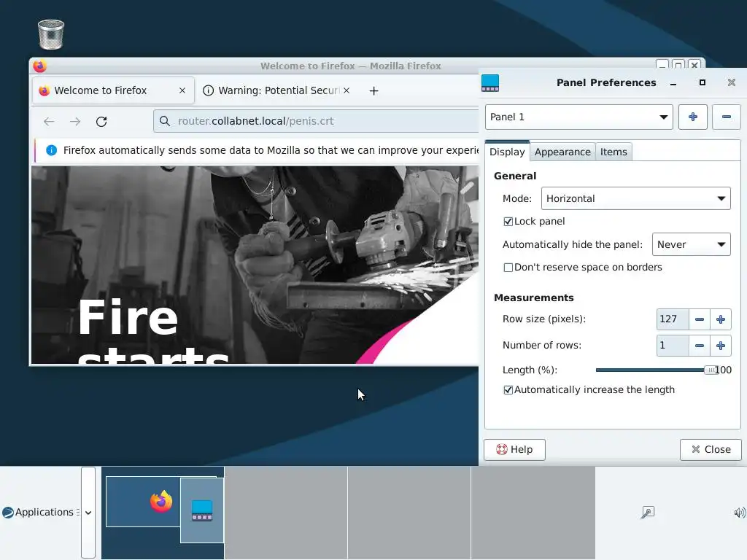Image resolution: width=747 pixels, height=560 pixels.
Task: Switch to the second workspace
Action: (286, 513)
